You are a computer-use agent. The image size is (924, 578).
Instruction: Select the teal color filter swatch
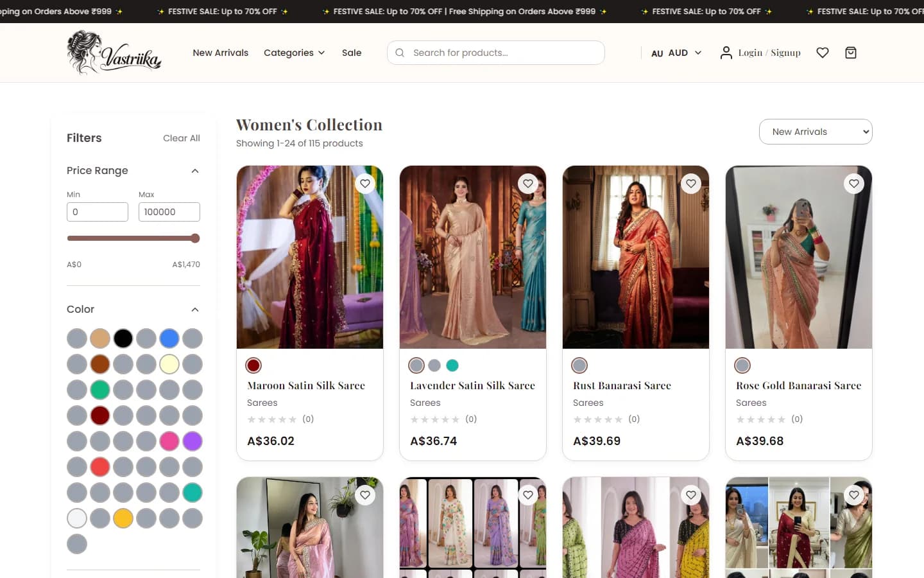pyautogui.click(x=193, y=493)
